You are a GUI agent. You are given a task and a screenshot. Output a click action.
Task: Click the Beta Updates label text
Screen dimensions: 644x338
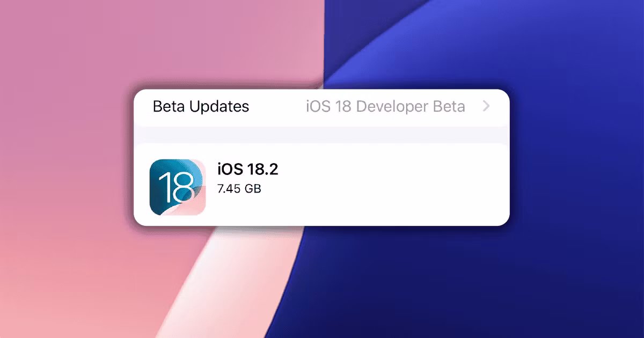[x=201, y=107]
